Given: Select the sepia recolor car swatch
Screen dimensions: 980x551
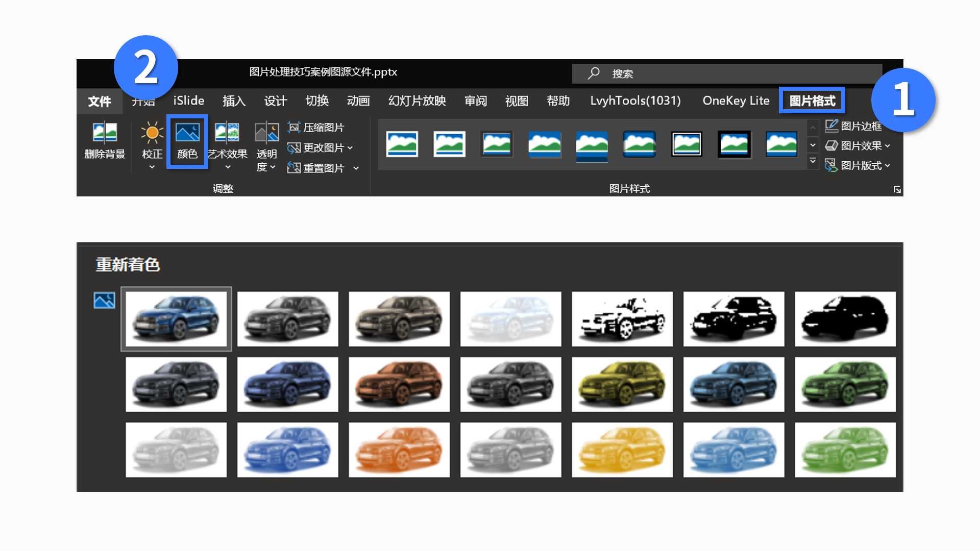Looking at the screenshot, I should (399, 319).
